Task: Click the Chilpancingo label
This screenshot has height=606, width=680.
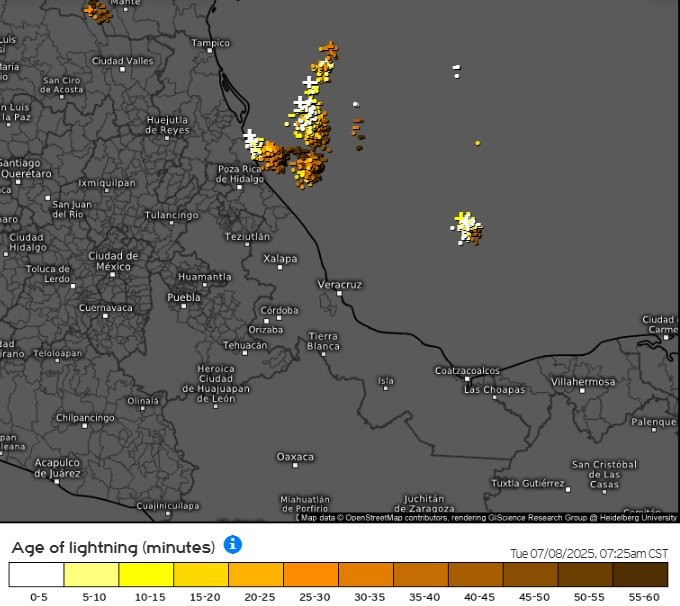Action: [85, 418]
